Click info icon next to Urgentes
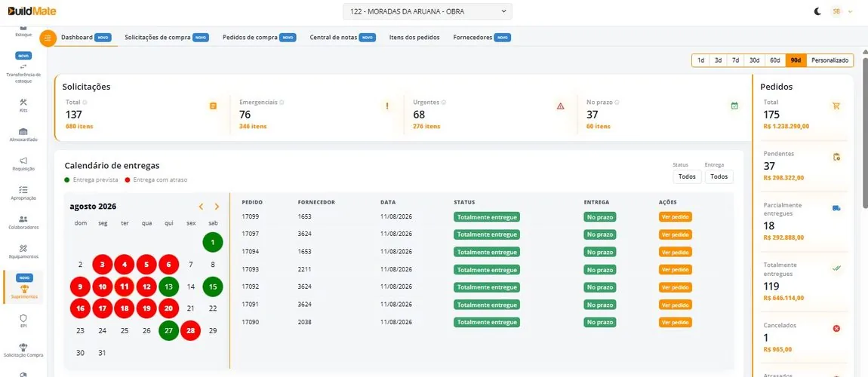 coord(444,103)
